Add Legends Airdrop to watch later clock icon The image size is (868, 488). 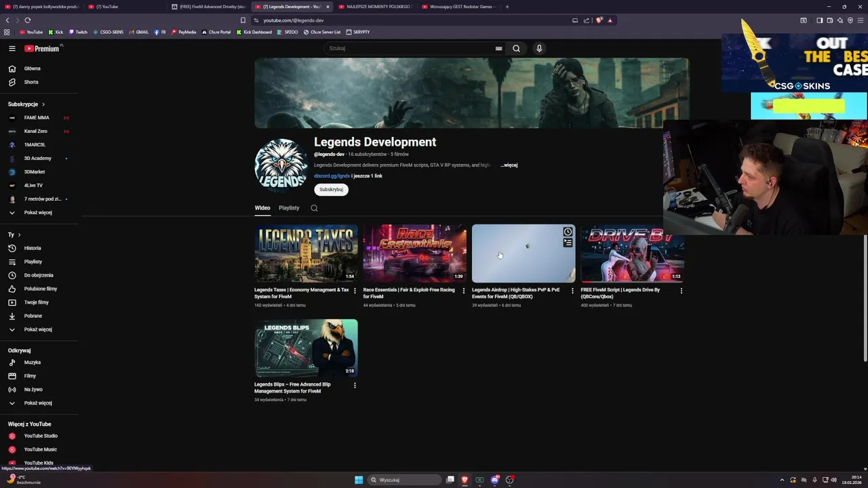(x=568, y=232)
